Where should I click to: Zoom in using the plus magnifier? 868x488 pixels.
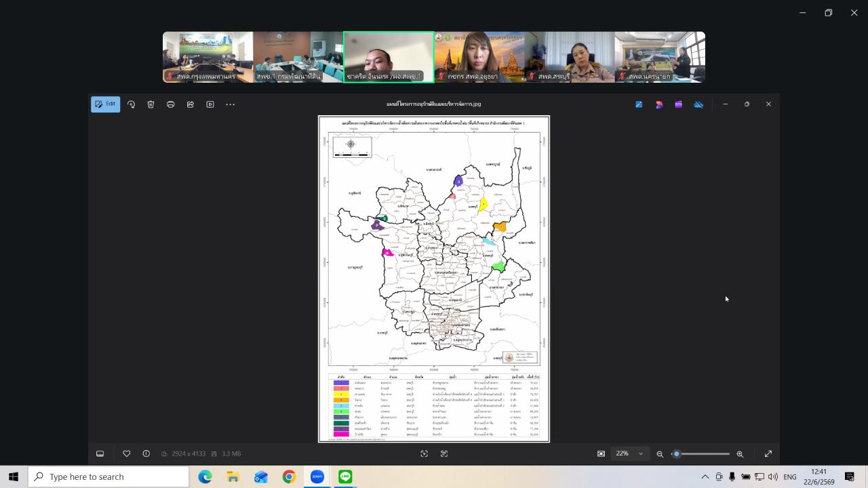click(x=740, y=454)
